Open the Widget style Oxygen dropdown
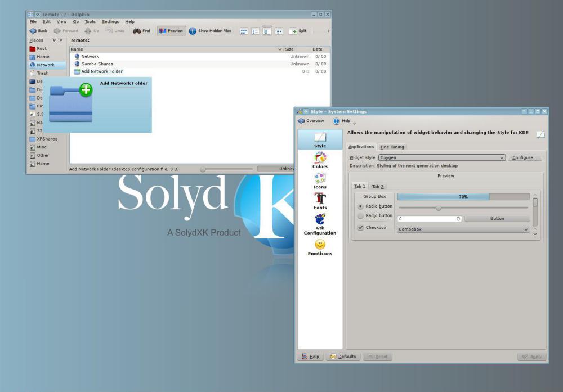The image size is (563, 392). [442, 157]
